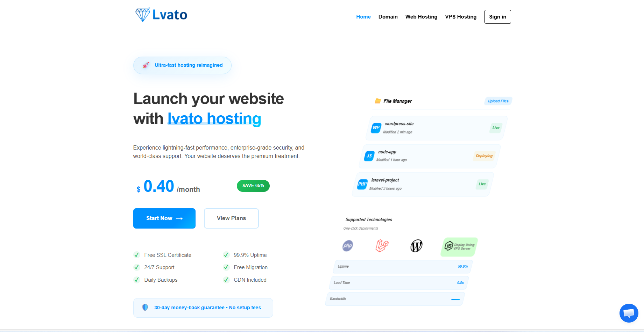This screenshot has height=332, width=644.
Task: Click the Lvato diamond logo
Action: [142, 14]
